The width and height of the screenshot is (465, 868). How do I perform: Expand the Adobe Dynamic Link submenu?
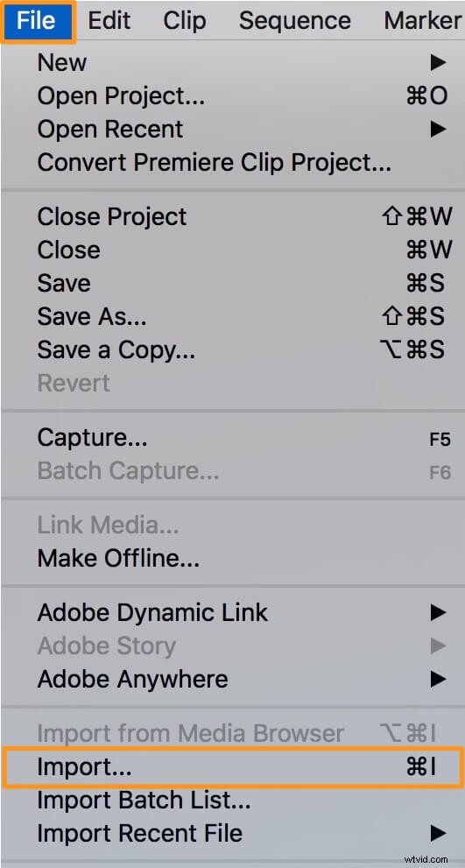click(x=233, y=613)
